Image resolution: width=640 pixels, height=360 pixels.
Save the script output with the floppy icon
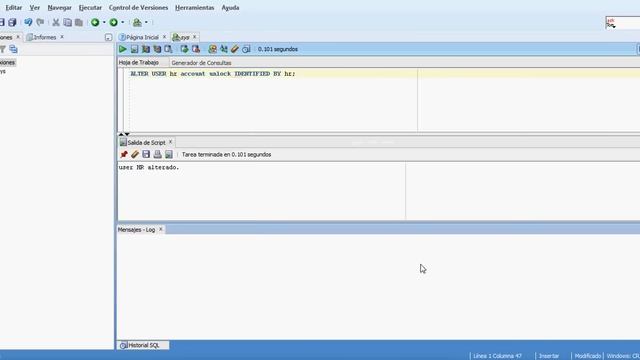(146, 154)
